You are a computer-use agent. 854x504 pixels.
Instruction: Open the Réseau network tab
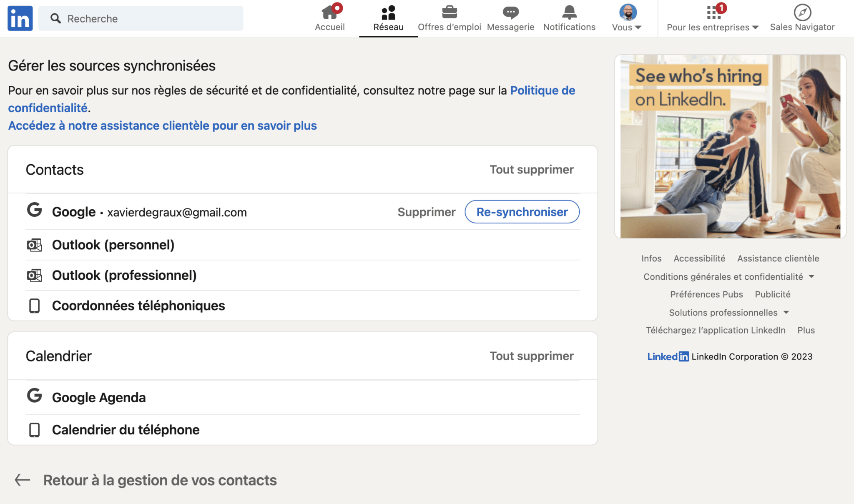pyautogui.click(x=388, y=18)
